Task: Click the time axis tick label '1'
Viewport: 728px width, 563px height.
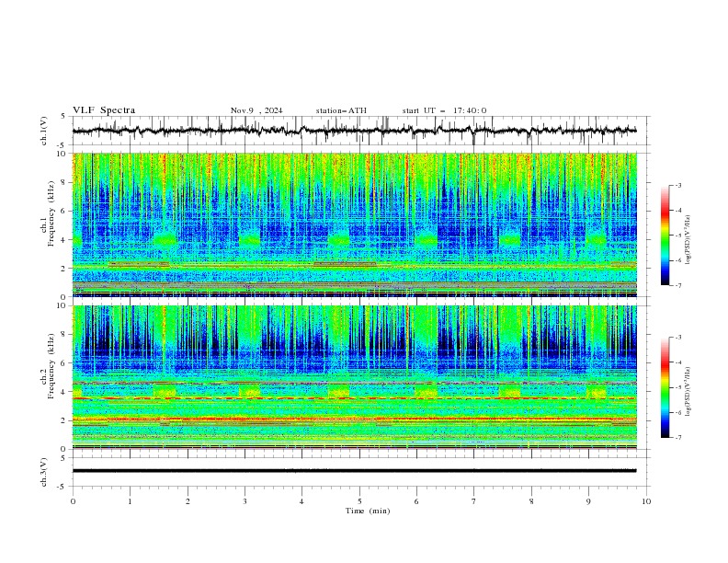Action: coord(130,501)
